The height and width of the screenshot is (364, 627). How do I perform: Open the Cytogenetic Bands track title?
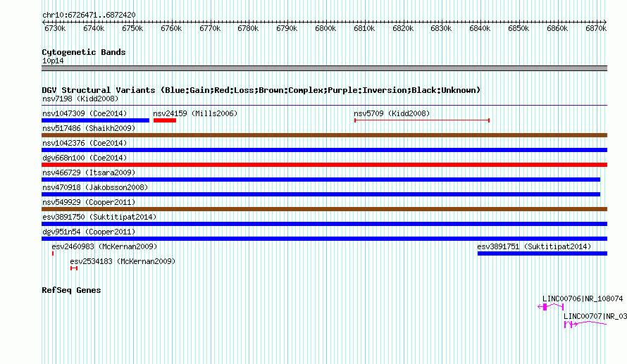(x=84, y=52)
